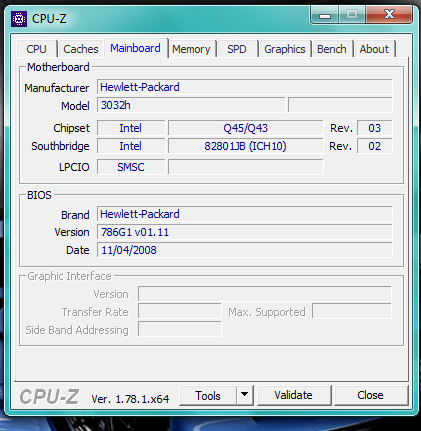Click the LPCIO label
Viewport: 421px width, 431px height.
click(x=74, y=167)
